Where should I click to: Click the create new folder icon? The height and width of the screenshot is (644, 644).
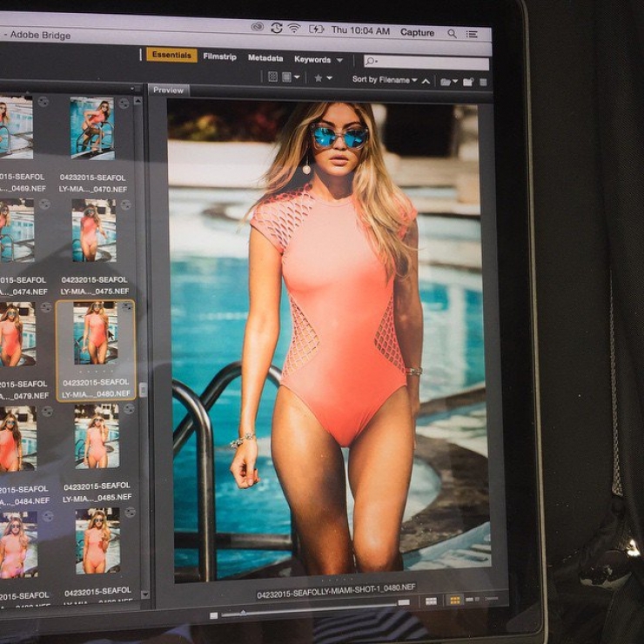[468, 82]
